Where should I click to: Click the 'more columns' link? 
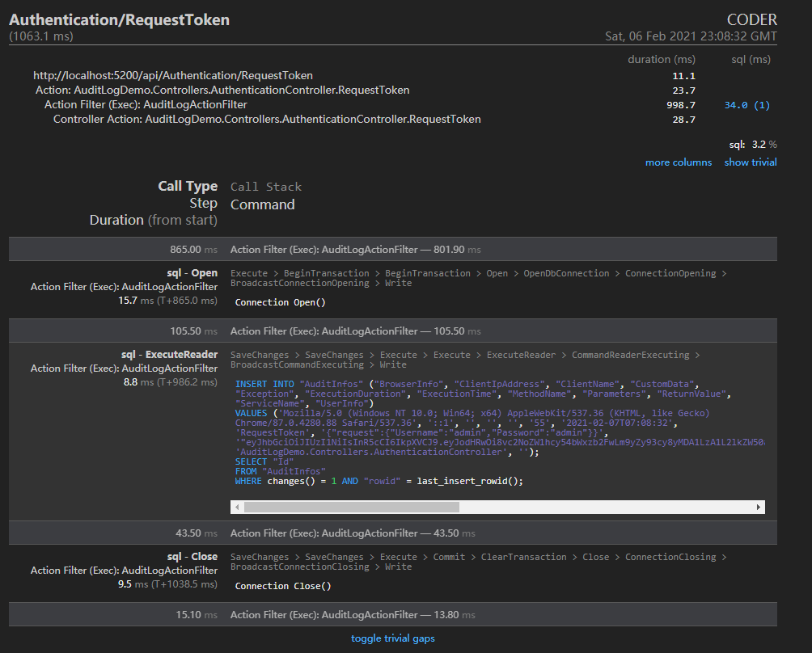pos(679,162)
